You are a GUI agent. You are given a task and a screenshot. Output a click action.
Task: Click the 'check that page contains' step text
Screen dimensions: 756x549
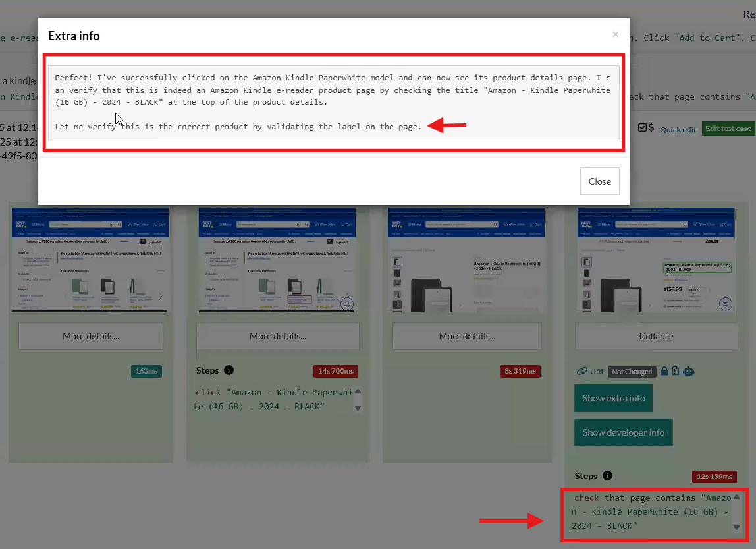tap(651, 511)
